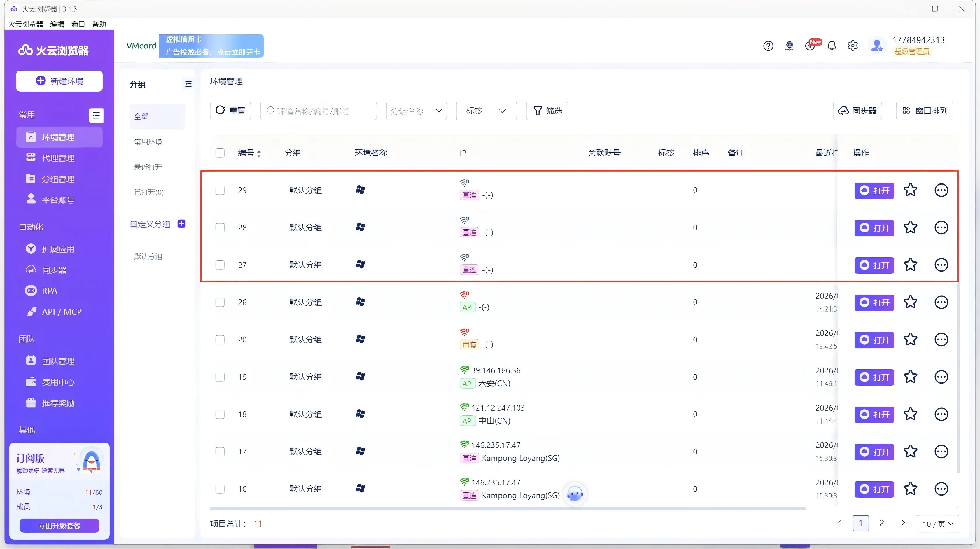Click the floating assistant robot icon
Viewport: 980px width, 549px height.
tap(575, 494)
